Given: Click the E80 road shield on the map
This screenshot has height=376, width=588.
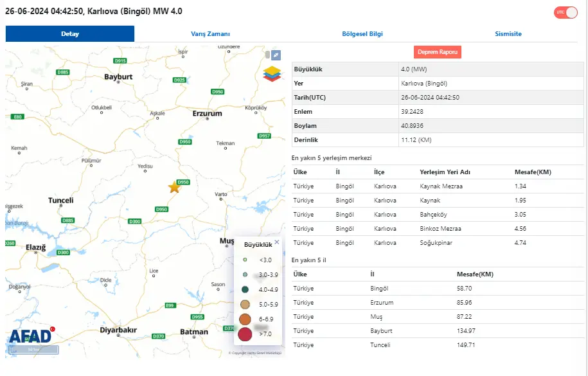Looking at the screenshot, I should click(x=17, y=117).
